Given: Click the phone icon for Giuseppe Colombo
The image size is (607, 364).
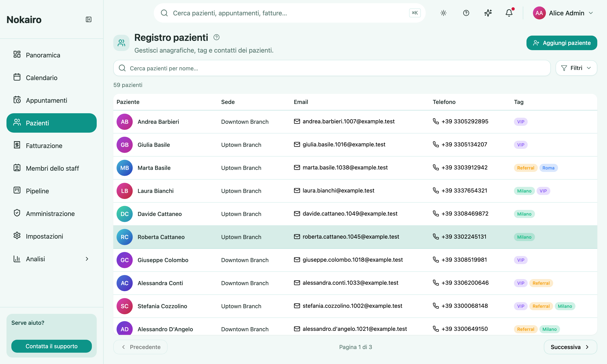Looking at the screenshot, I should pyautogui.click(x=436, y=260).
